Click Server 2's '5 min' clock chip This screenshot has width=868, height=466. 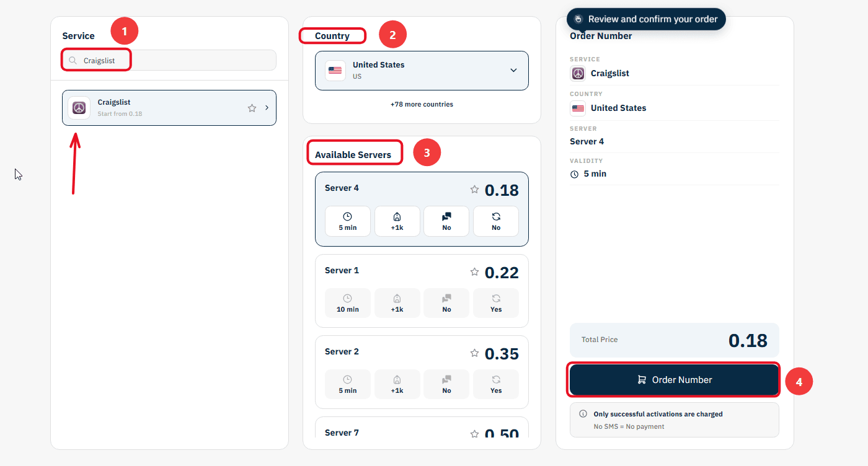point(348,384)
